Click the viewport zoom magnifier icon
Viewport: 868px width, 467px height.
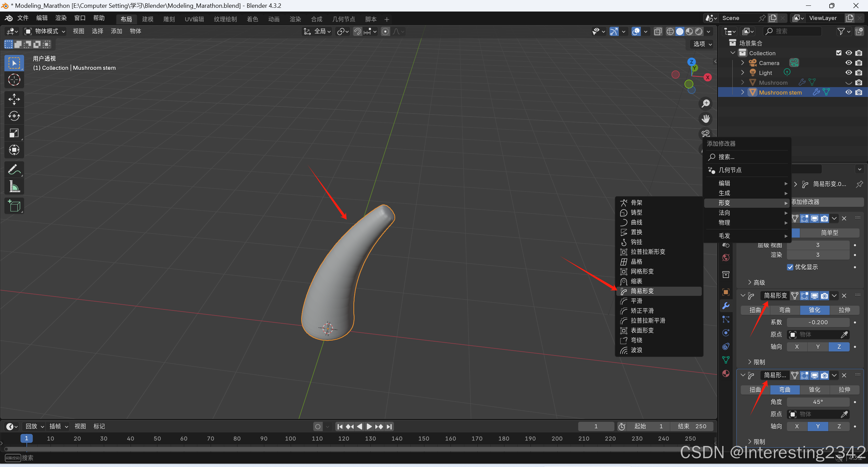tap(706, 103)
